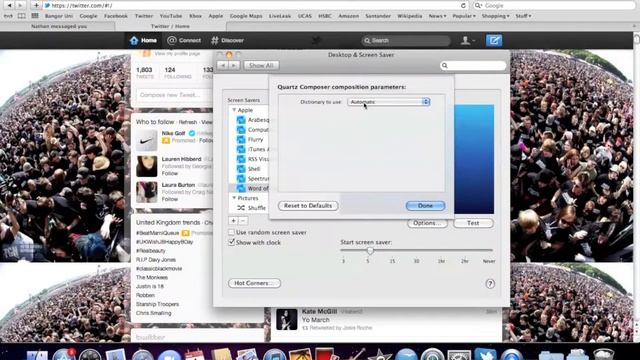Screen dimensions: 640x360
Task: Open the Dictionary to use popup
Action: click(389, 102)
